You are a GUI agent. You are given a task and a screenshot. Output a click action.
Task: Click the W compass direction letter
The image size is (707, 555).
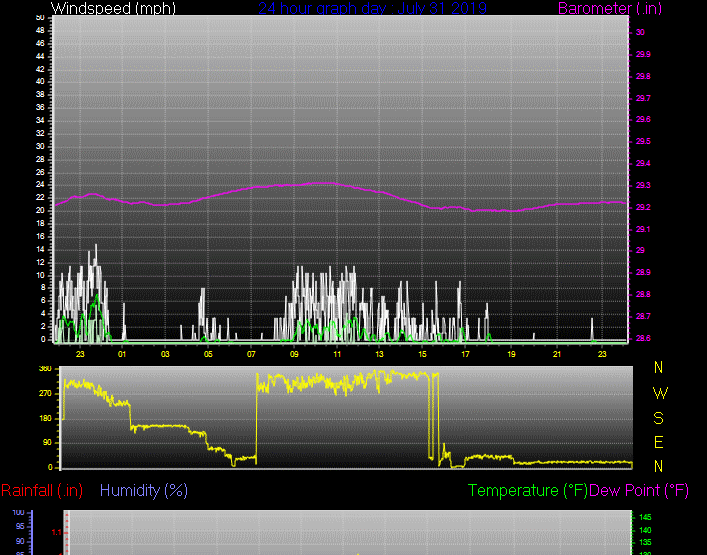(x=658, y=392)
